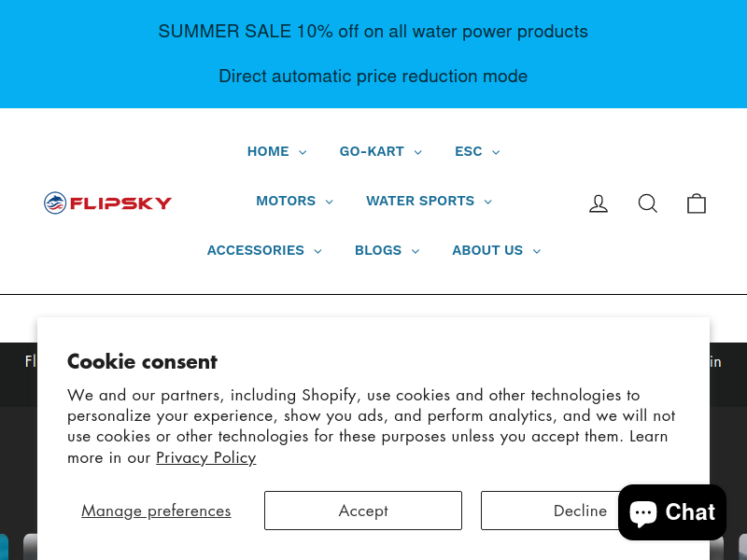The height and width of the screenshot is (560, 747).
Task: Open the search magnifier icon
Action: tap(647, 203)
